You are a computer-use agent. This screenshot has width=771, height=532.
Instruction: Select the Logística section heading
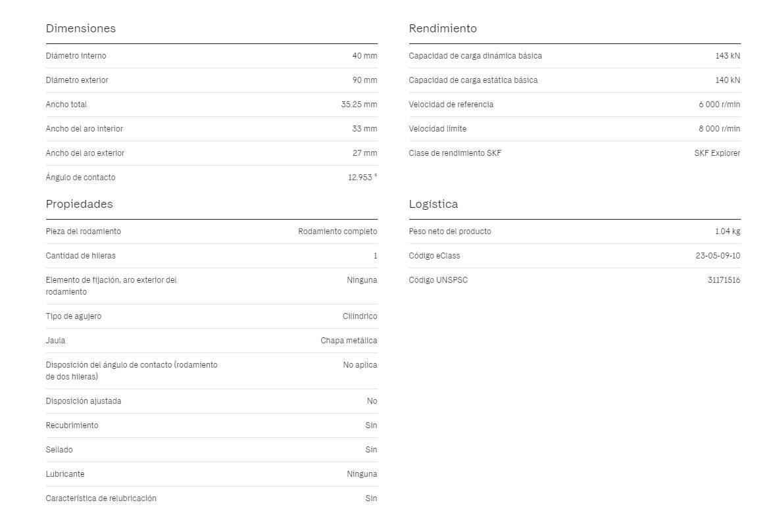[434, 204]
